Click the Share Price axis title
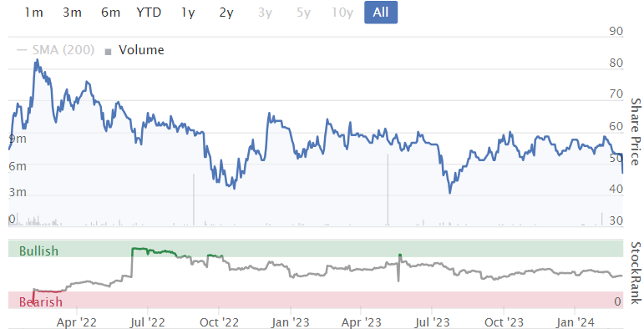Screen dimensions: 644x329 [636, 132]
